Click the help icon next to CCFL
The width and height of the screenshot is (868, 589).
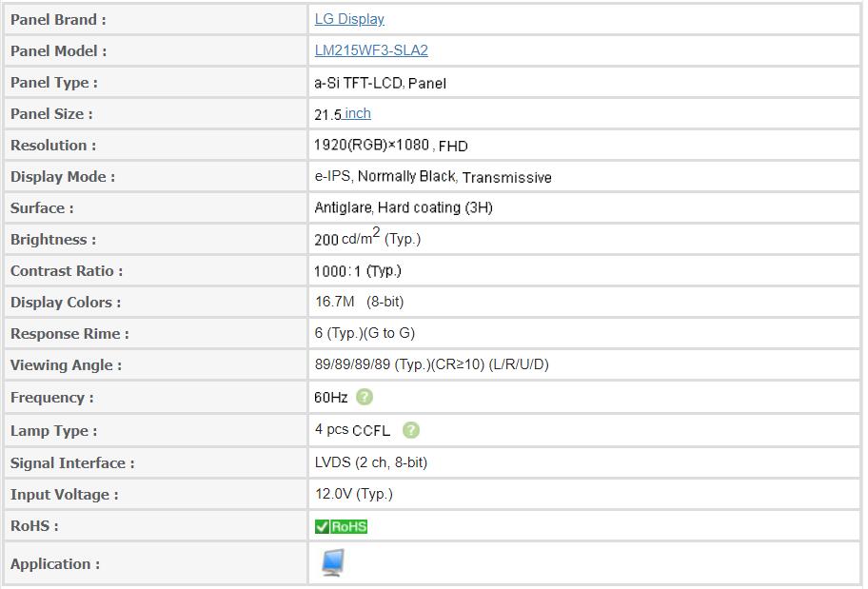click(410, 430)
